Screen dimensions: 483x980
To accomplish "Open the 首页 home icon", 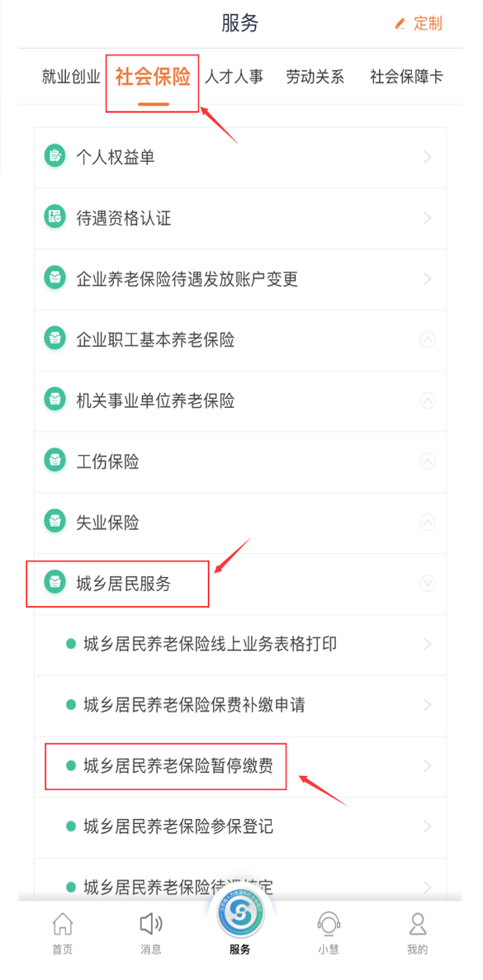I will (61, 924).
